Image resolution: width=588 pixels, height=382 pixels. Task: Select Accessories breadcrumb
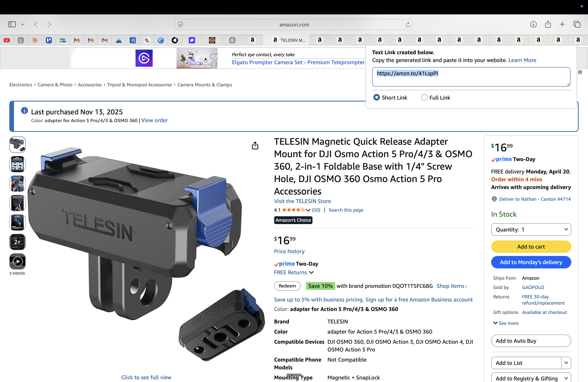point(90,85)
